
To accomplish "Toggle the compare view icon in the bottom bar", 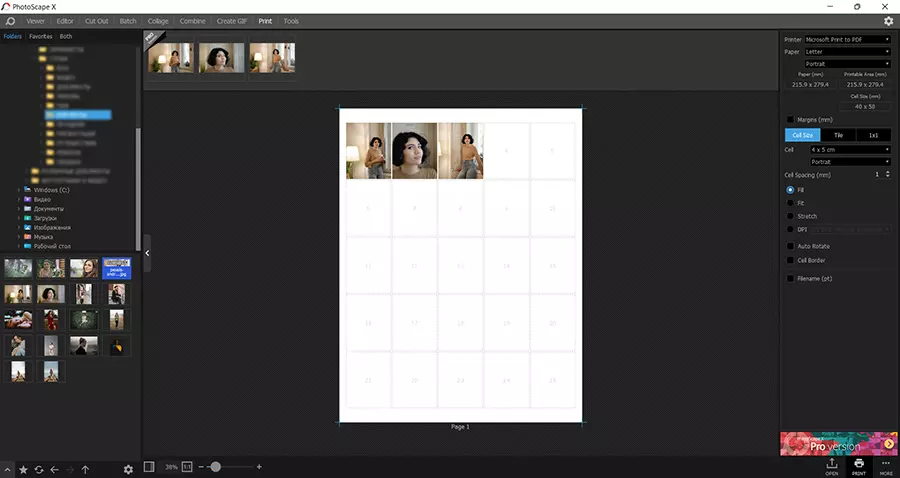I will click(149, 467).
